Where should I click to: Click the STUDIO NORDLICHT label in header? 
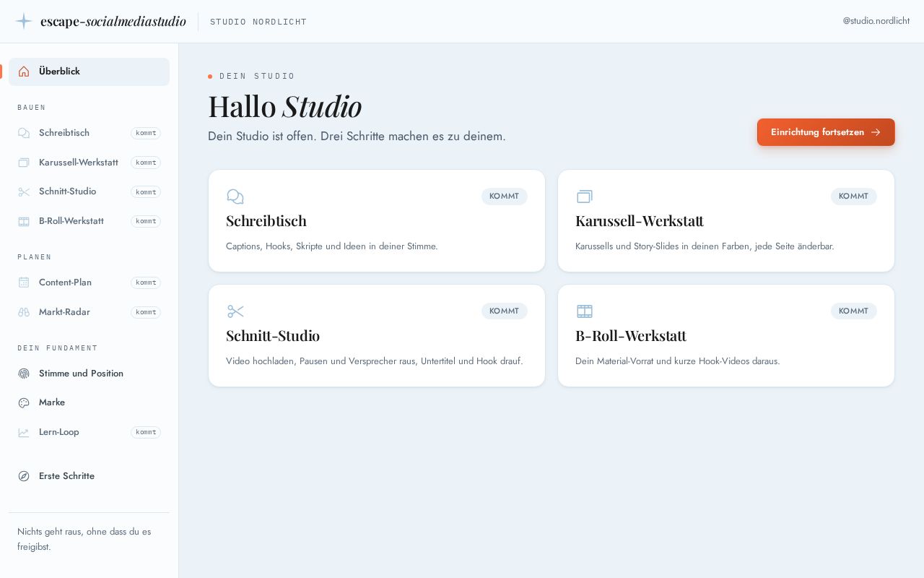258,22
